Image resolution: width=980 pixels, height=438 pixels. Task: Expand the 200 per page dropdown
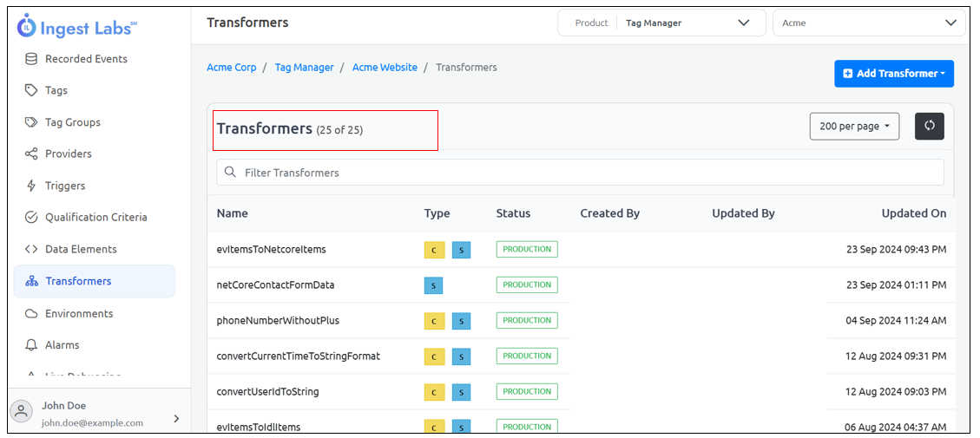[x=854, y=126]
